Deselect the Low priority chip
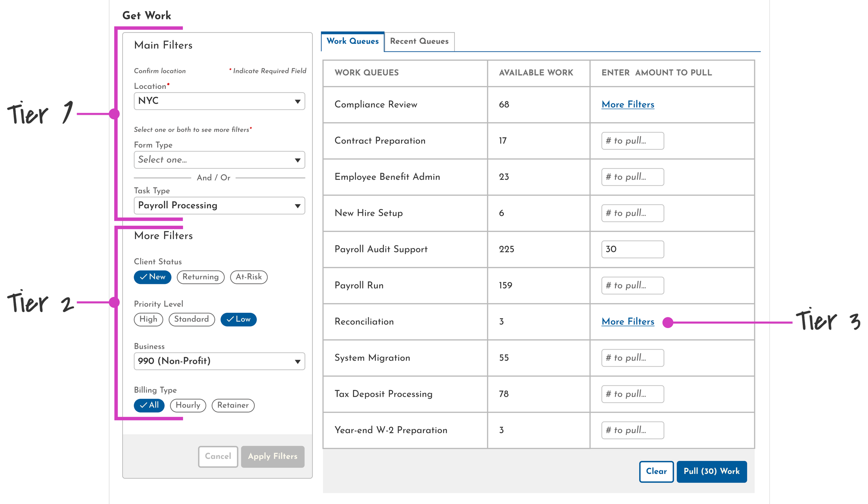868x504 pixels. (x=239, y=319)
